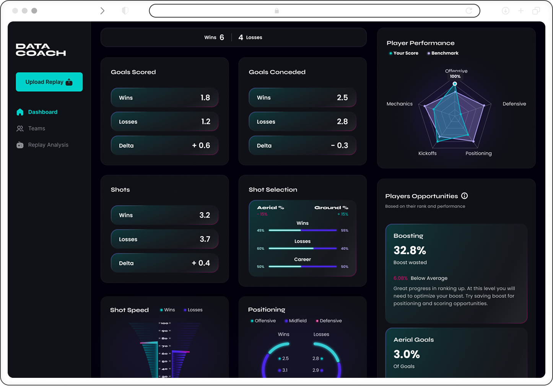Click the upload icon inside Upload Replay button
Image resolution: width=553 pixels, height=392 pixels.
pyautogui.click(x=68, y=82)
